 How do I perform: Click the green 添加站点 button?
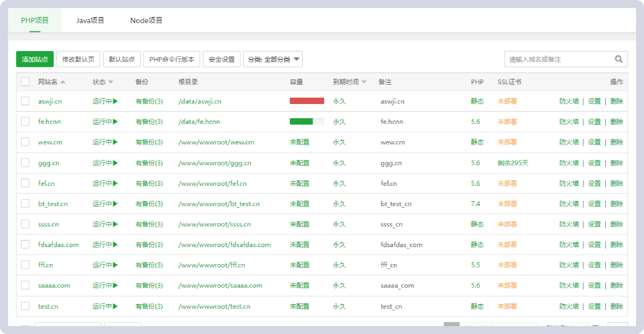[x=35, y=59]
